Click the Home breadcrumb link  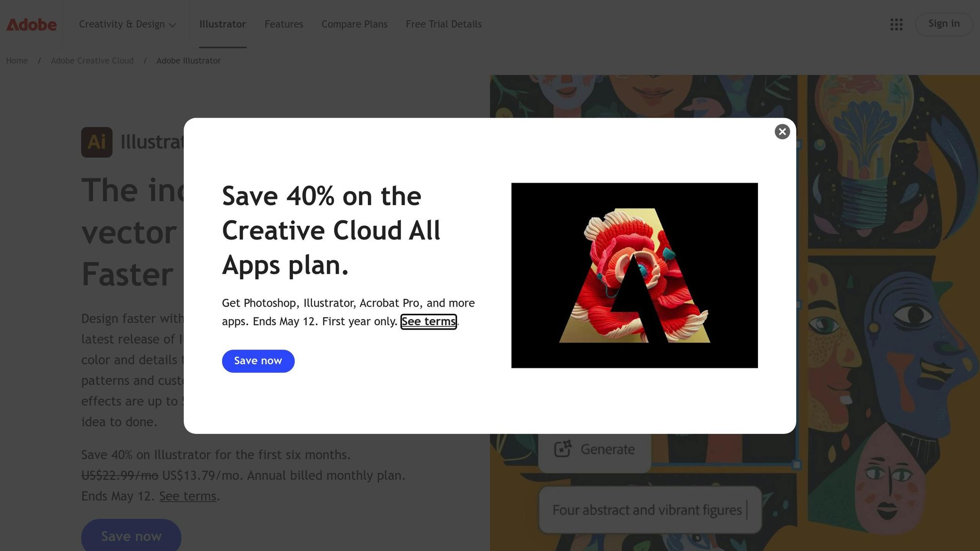point(17,61)
